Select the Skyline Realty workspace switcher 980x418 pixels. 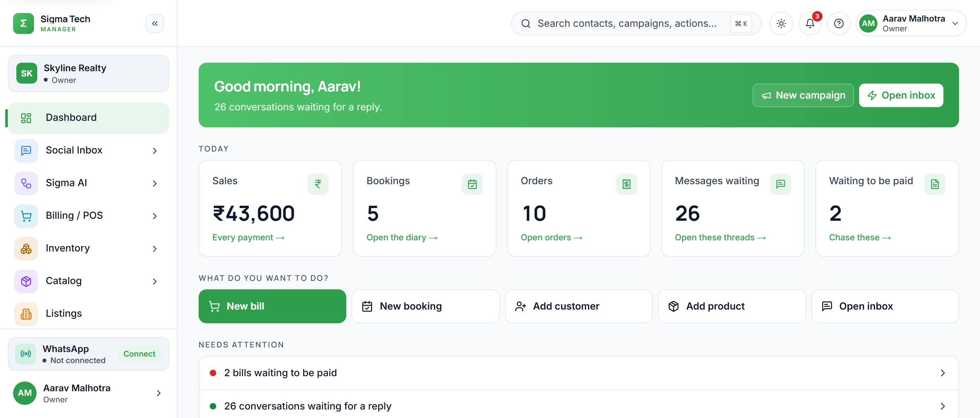pyautogui.click(x=88, y=73)
